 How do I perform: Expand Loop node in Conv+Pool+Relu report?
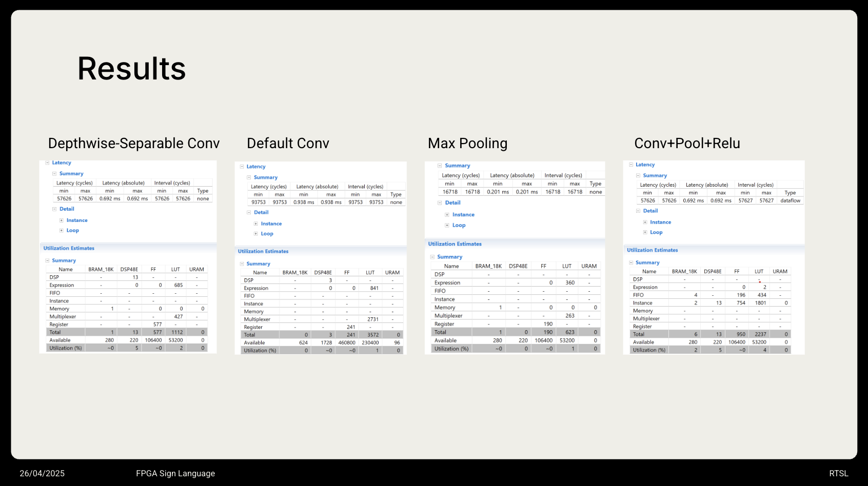[x=645, y=232]
